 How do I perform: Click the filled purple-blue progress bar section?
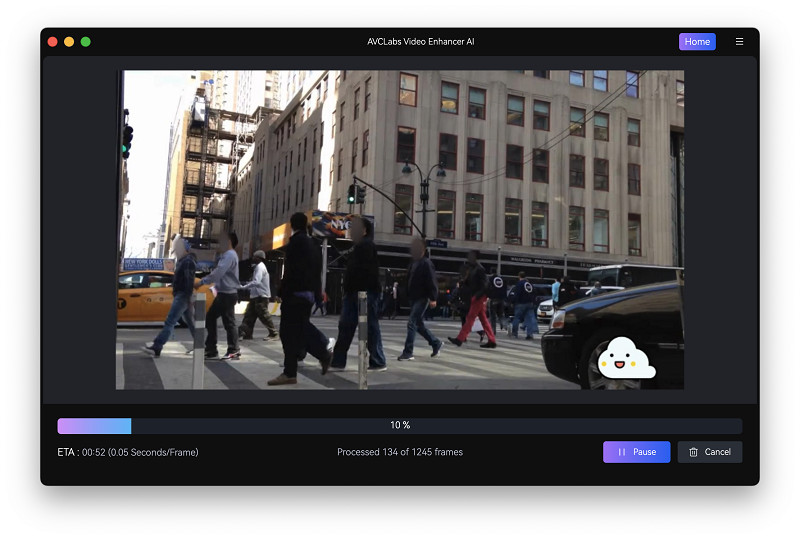click(x=94, y=425)
